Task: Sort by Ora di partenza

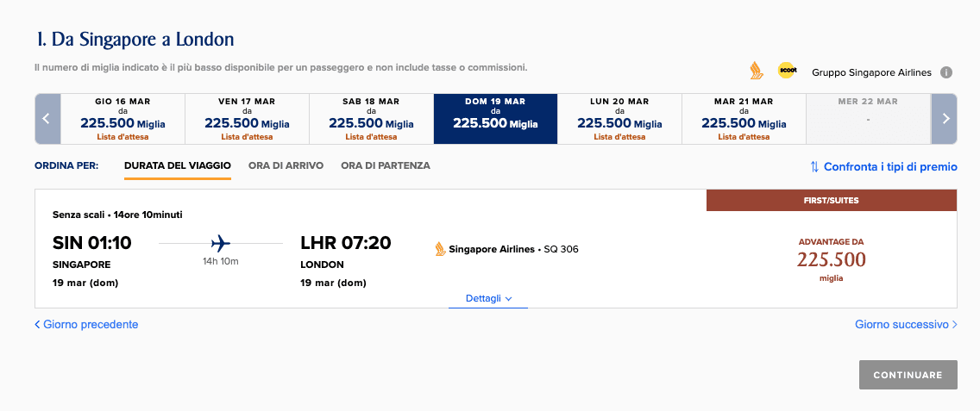Action: coord(386,165)
